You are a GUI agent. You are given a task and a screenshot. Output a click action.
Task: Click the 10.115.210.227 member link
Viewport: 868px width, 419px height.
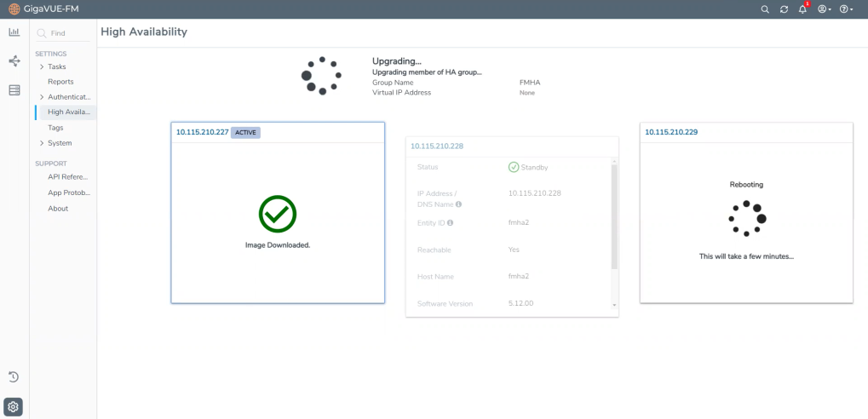point(202,132)
